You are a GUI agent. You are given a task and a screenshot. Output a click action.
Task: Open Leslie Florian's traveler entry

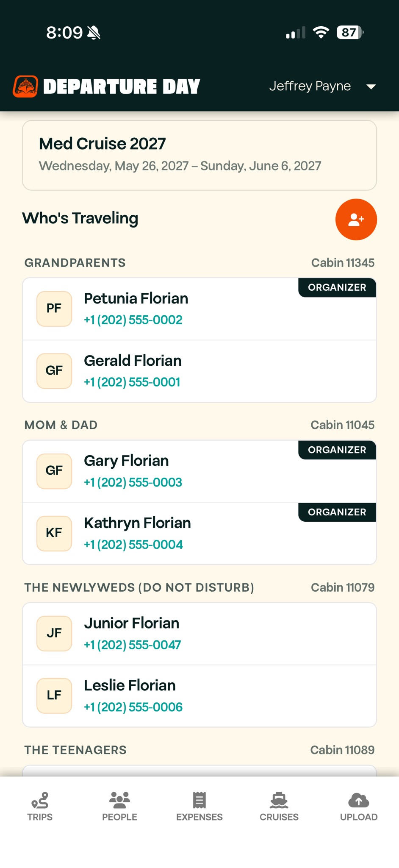coord(199,696)
